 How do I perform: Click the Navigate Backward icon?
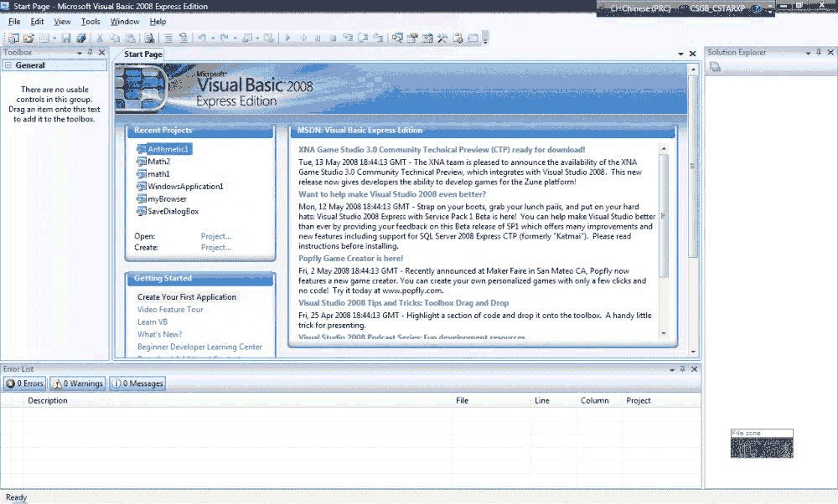[x=247, y=38]
